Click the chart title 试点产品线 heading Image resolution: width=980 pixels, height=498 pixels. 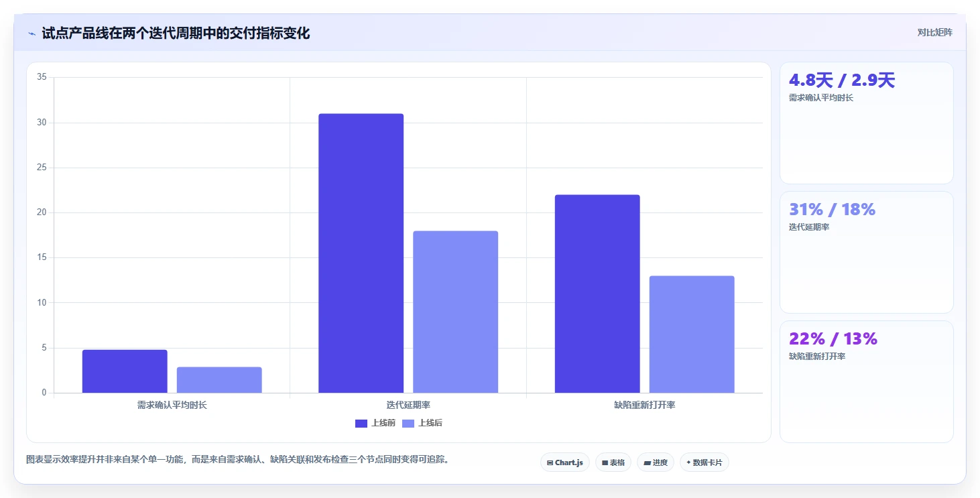[176, 34]
